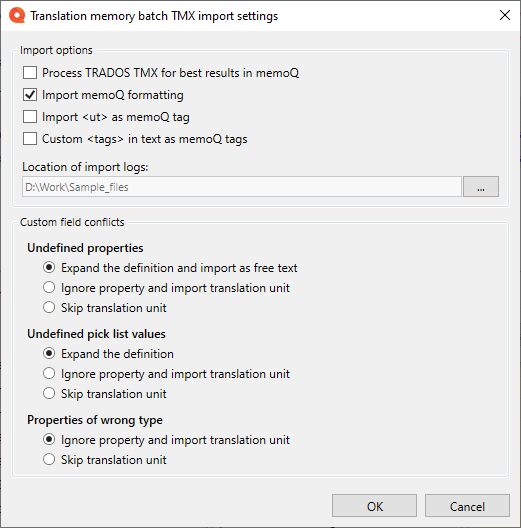Choose Skip translation unit under Properties of wrong type
Viewport: 521px width, 528px height.
point(49,460)
